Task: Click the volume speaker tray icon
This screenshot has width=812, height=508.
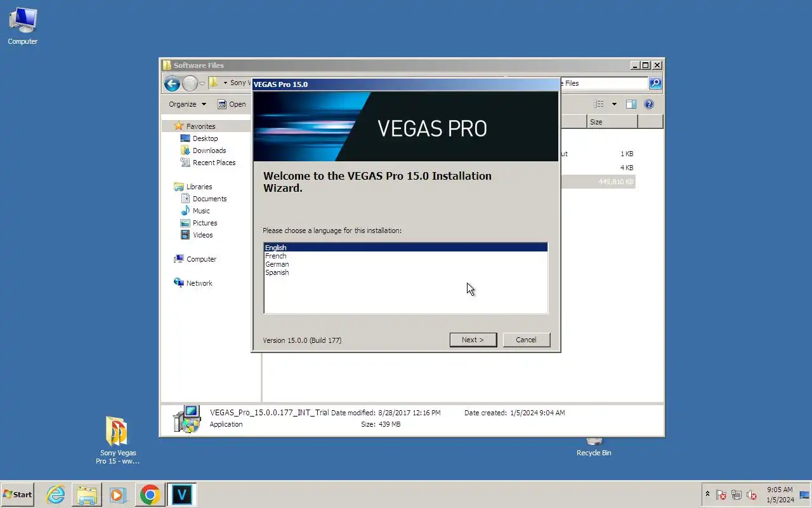Action: (x=752, y=495)
